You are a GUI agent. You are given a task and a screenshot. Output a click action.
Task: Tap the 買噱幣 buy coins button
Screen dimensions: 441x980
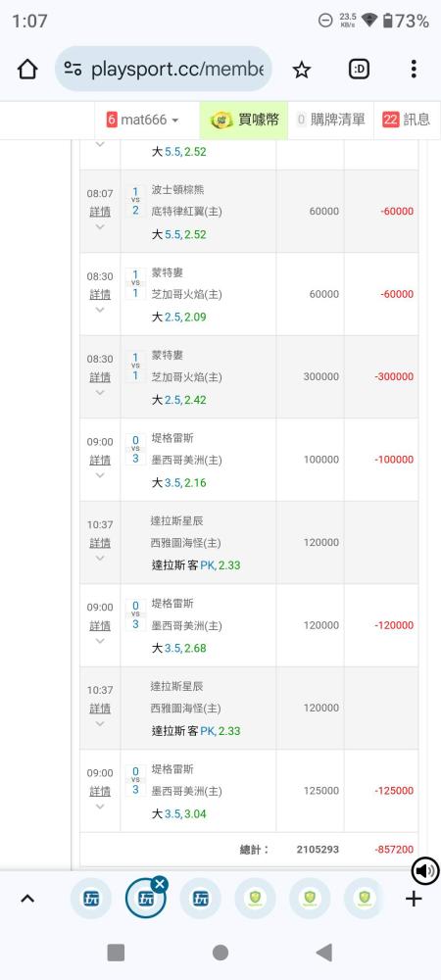coord(244,120)
